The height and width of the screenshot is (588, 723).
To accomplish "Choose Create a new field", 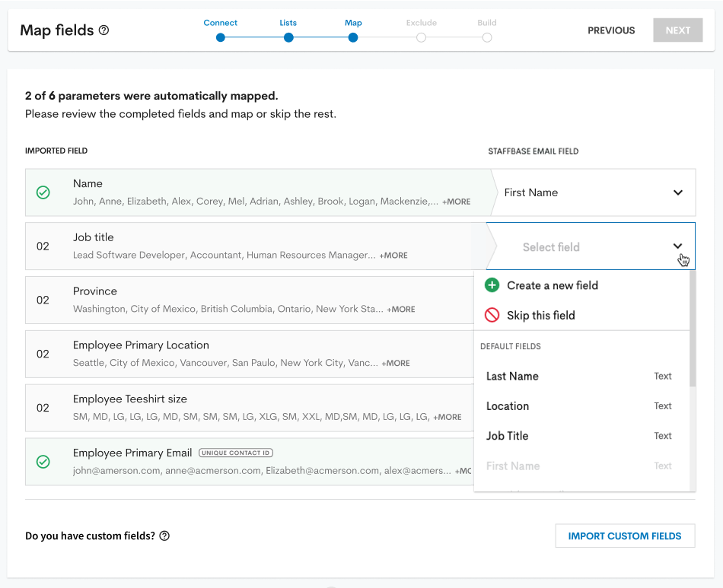I will tap(582, 285).
